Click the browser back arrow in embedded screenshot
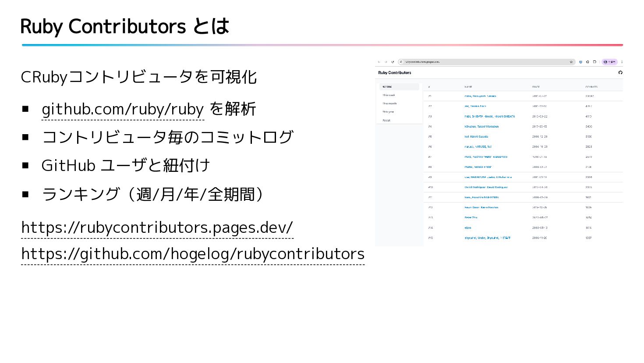Viewport: 644px width, 363px height. pos(379,62)
